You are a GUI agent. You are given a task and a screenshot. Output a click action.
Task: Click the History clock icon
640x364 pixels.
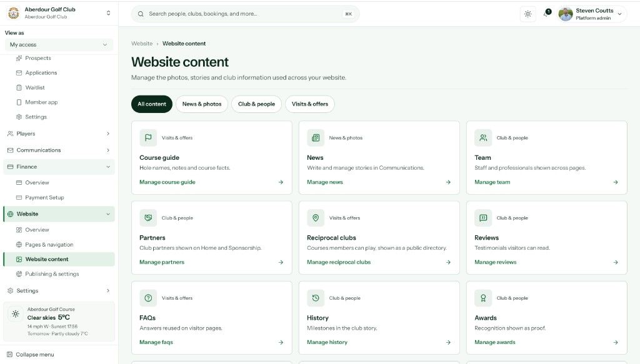(316, 298)
